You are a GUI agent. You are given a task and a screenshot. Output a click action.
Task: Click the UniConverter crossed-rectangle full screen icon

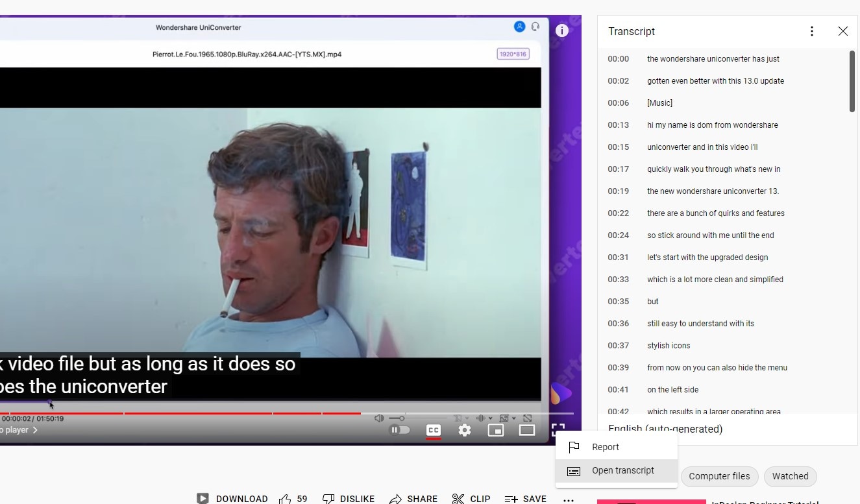pos(528,418)
